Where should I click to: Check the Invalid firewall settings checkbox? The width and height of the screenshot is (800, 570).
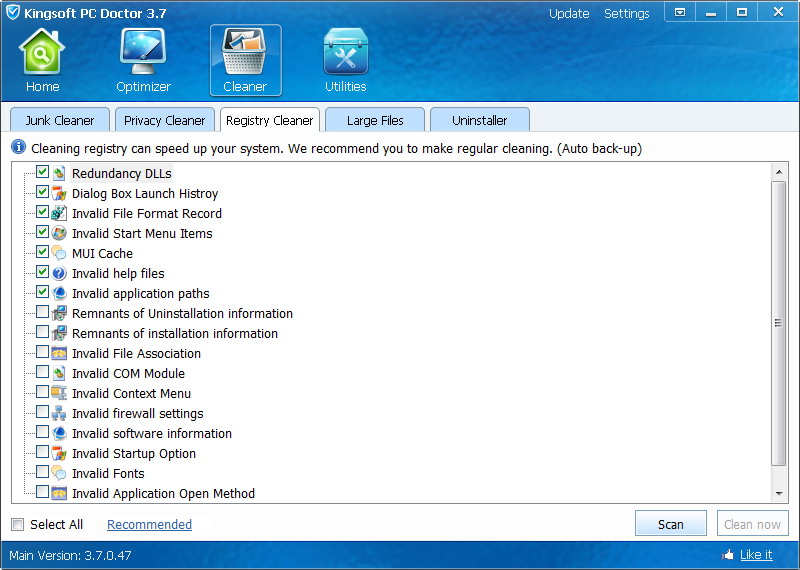pyautogui.click(x=42, y=412)
